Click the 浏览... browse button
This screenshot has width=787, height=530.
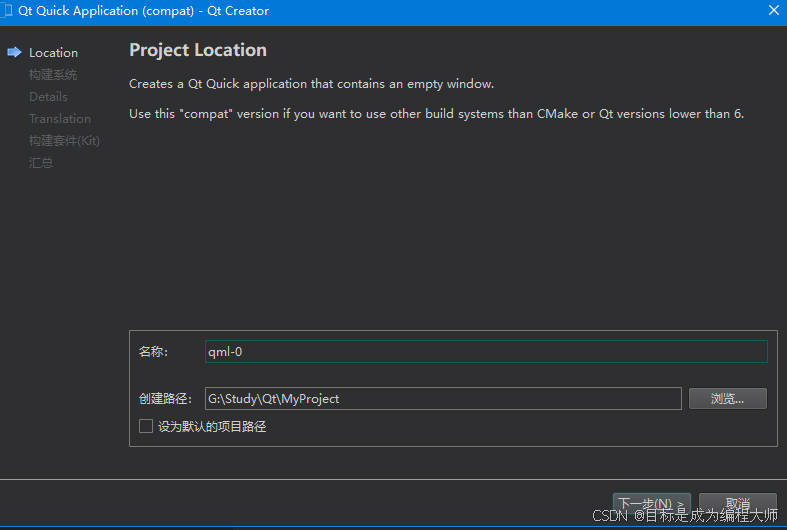click(727, 399)
